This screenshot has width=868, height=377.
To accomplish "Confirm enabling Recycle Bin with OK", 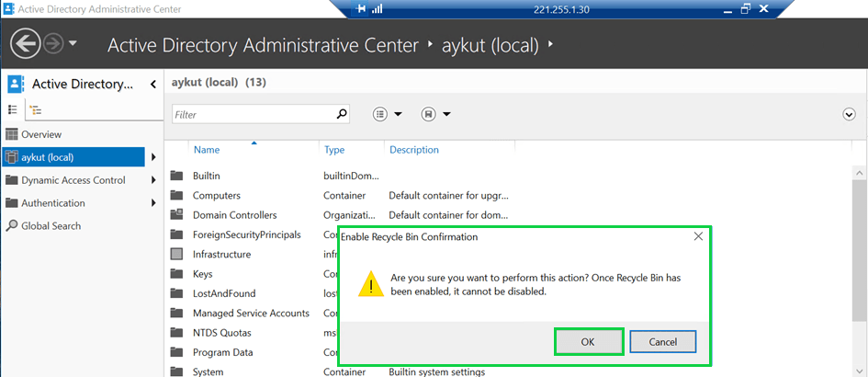I will pyautogui.click(x=589, y=342).
